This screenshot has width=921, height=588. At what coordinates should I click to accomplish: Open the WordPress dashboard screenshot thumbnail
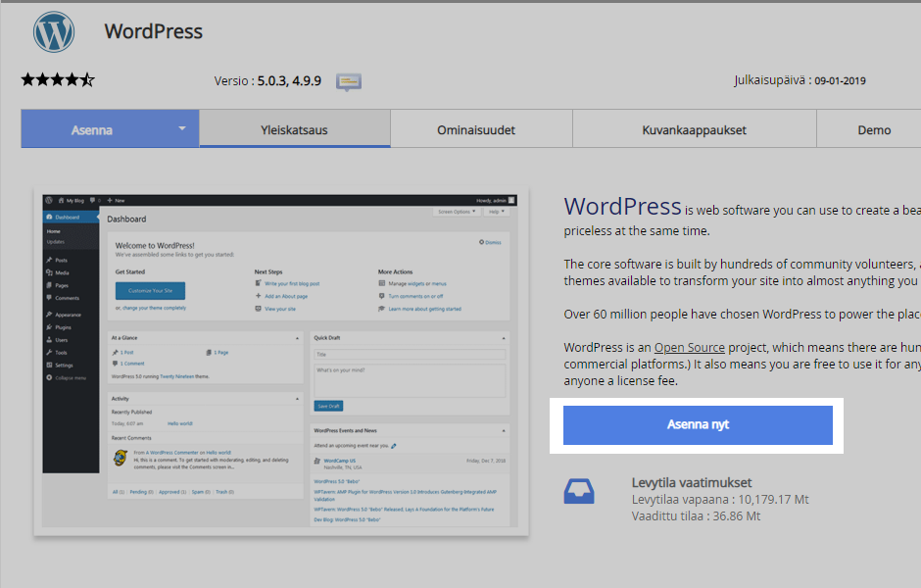(281, 362)
